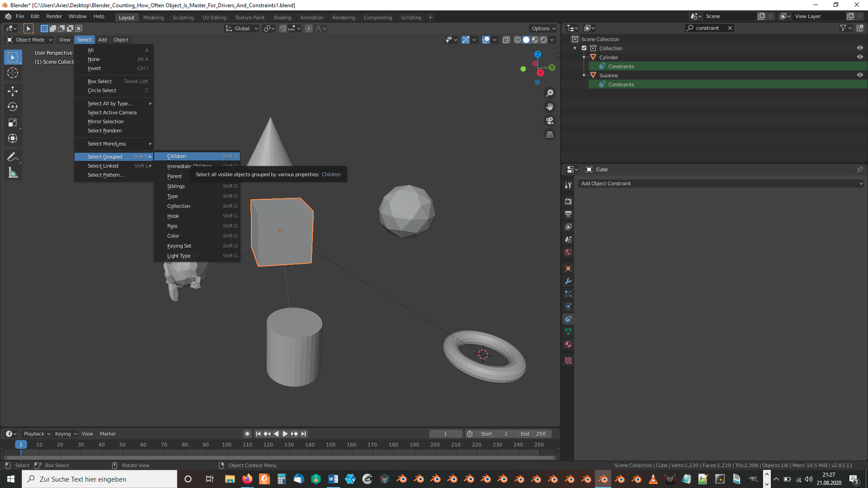Switch to the Shading workspace tab

pyautogui.click(x=282, y=17)
